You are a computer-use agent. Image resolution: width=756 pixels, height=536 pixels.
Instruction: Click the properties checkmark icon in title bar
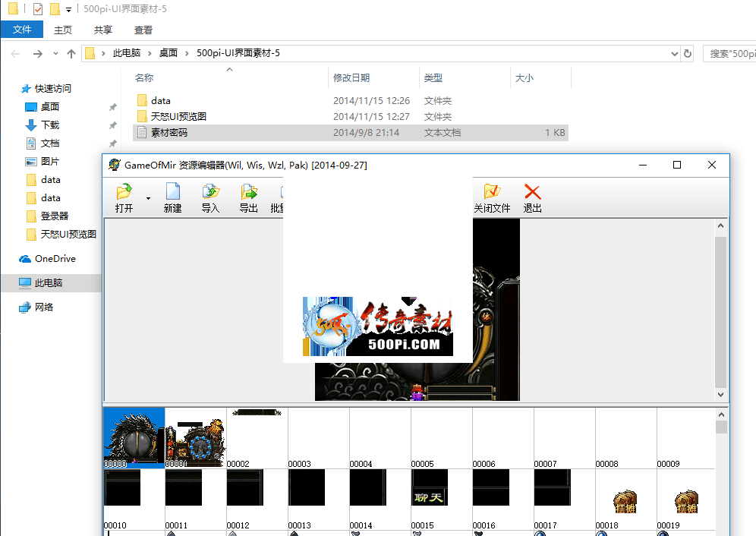pyautogui.click(x=38, y=8)
